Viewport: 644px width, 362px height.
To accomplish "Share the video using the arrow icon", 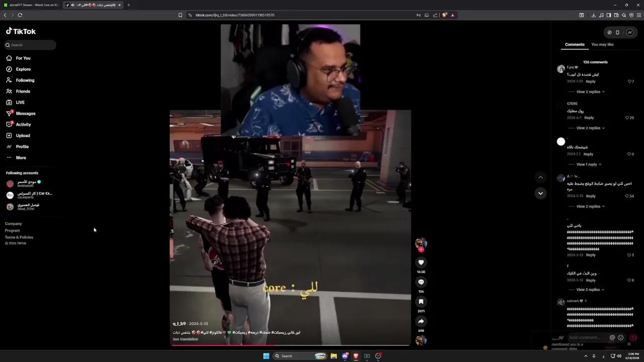I will (x=421, y=321).
